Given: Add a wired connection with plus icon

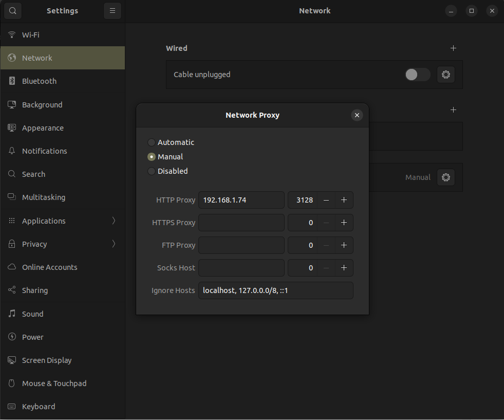Looking at the screenshot, I should pos(453,48).
